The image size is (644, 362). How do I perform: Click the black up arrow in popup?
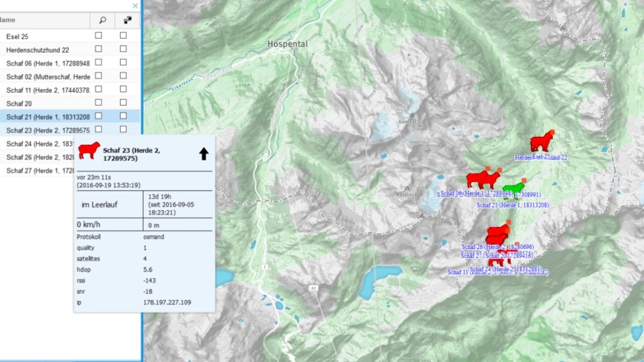tap(204, 154)
